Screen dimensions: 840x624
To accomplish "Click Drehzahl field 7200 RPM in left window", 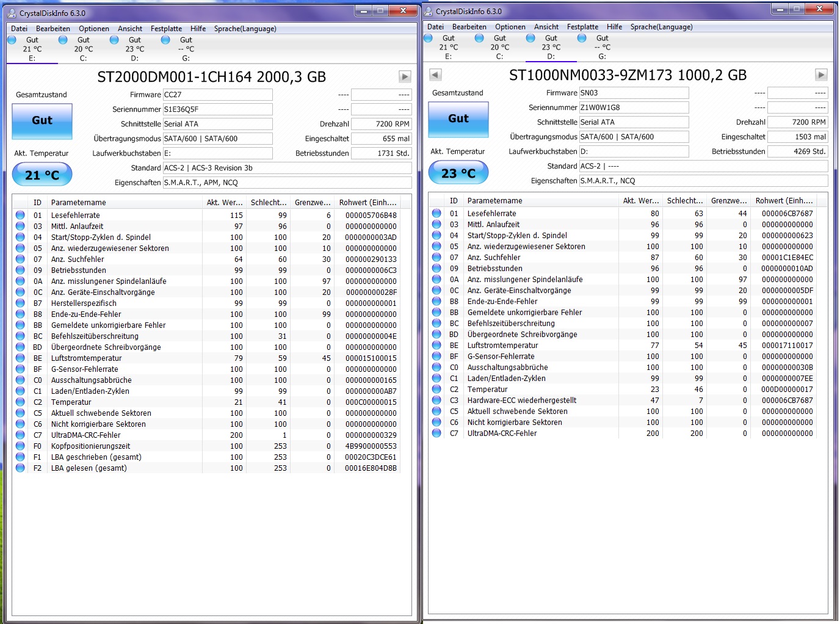I will coord(382,124).
